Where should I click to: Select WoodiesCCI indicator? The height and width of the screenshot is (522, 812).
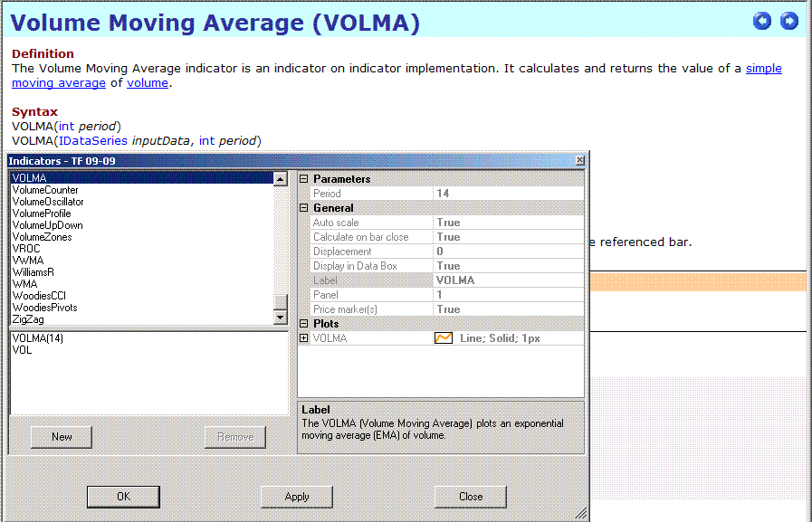tap(142, 296)
